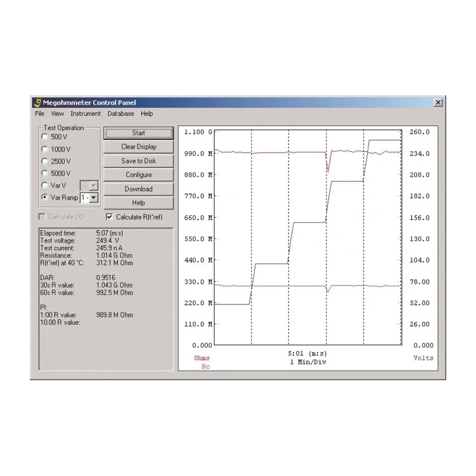476x476 pixels.
Task: Click the Test current value 245.9 nA
Action: (x=109, y=248)
